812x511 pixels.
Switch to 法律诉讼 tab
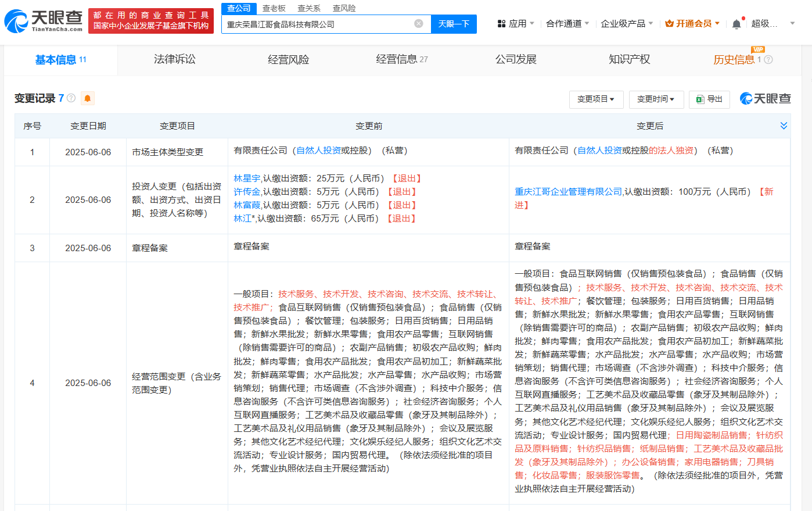coord(174,59)
